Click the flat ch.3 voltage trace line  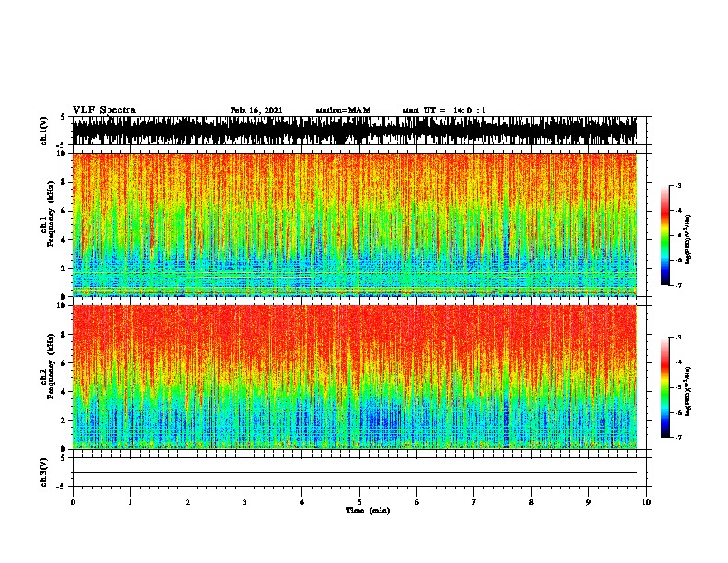point(355,473)
